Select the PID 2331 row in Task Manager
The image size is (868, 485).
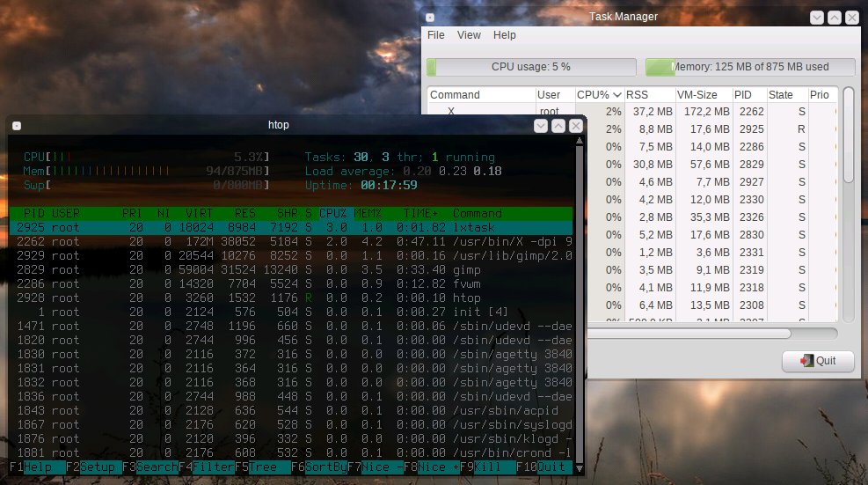click(711, 253)
